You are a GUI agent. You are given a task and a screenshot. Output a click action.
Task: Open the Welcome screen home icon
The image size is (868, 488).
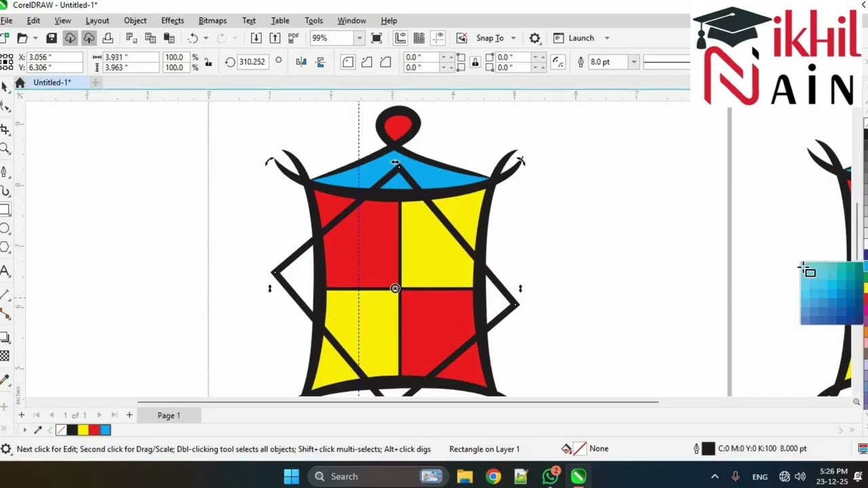point(20,83)
